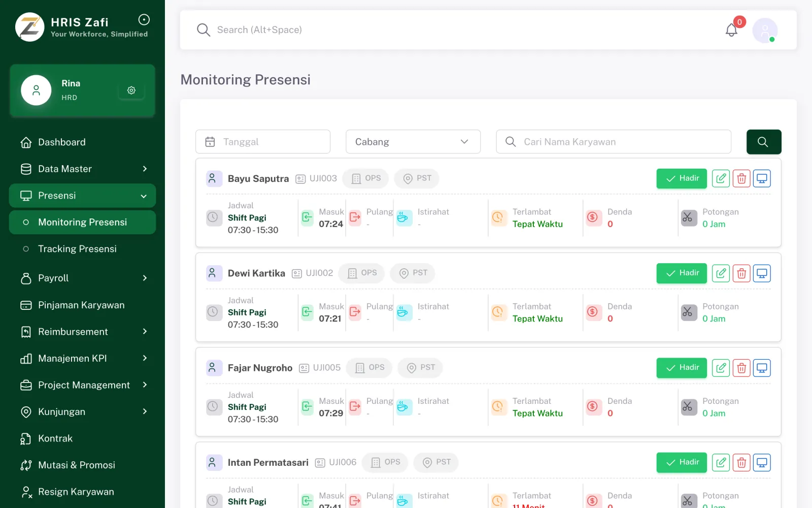Collapse the Presensi menu
Screen dimensions: 812x508
tap(82, 196)
